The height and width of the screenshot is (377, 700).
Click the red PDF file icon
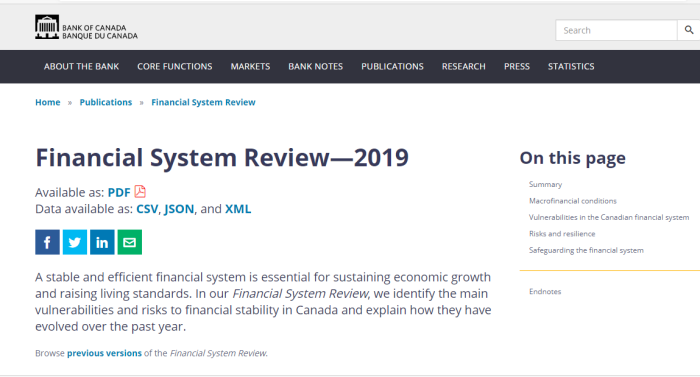[140, 192]
